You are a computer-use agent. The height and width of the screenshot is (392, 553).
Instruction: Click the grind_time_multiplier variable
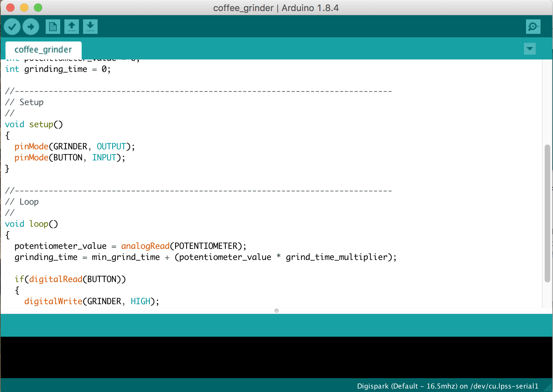336,257
